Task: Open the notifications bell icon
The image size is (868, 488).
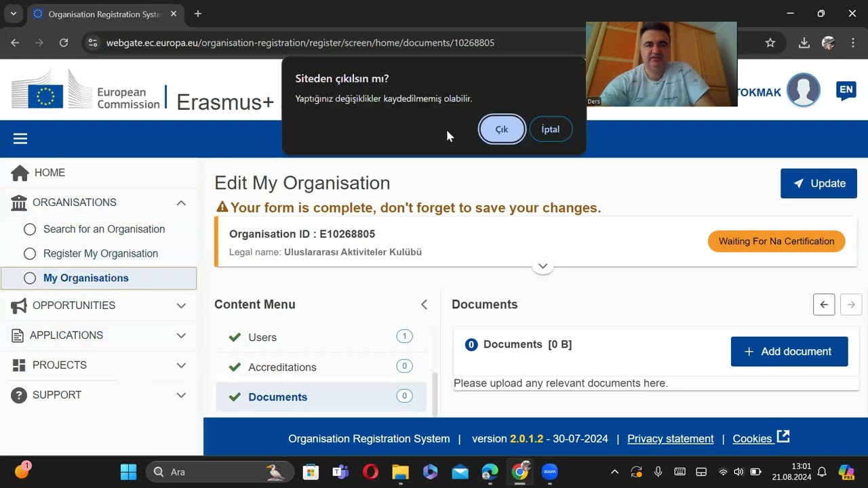Action: click(x=822, y=472)
